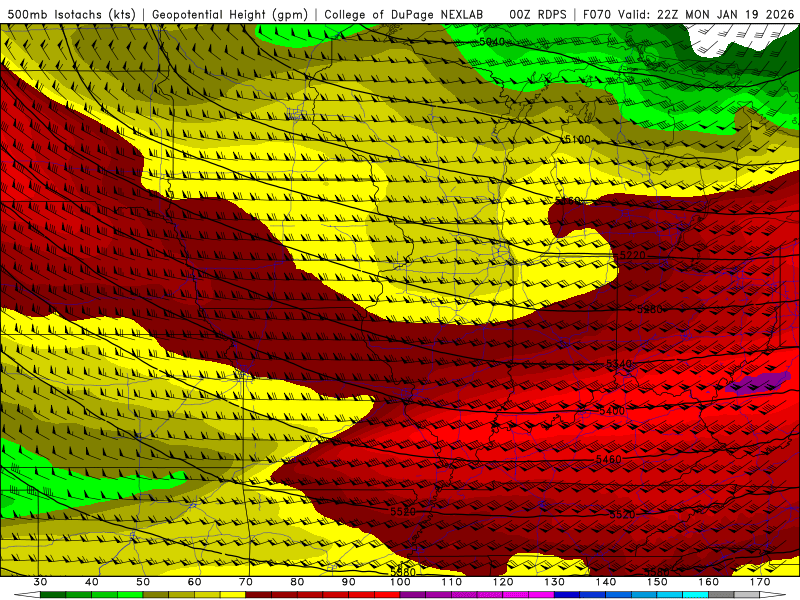Click the 70 value on the color scale

246,582
